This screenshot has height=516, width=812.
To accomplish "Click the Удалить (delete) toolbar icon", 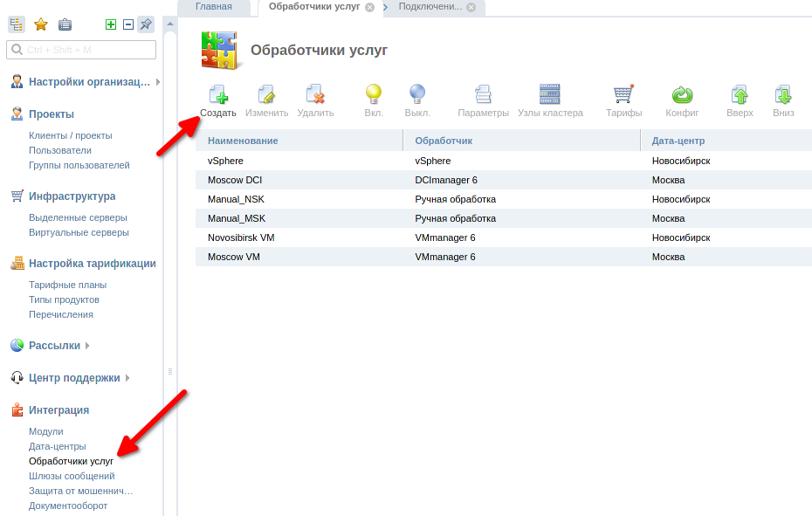I will [315, 95].
